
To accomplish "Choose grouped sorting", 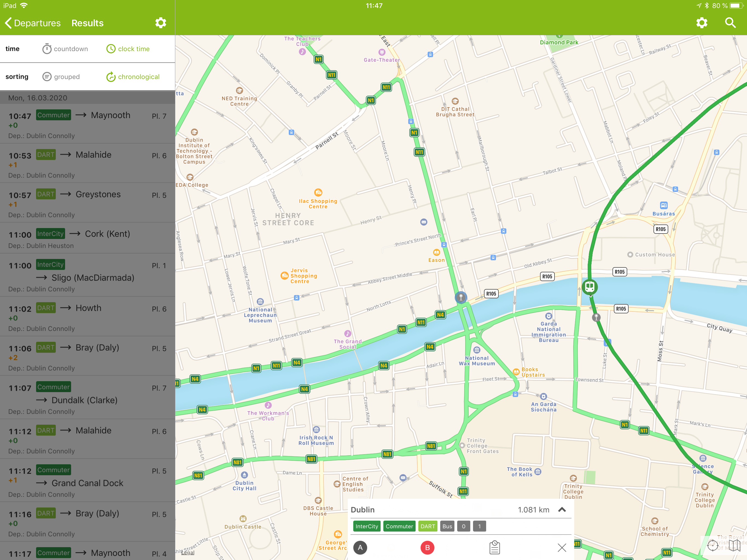I will click(x=61, y=77).
